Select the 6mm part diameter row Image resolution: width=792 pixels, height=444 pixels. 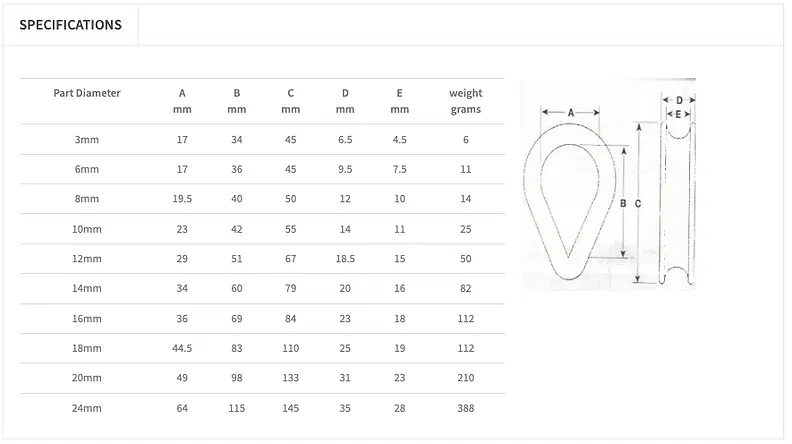point(262,169)
